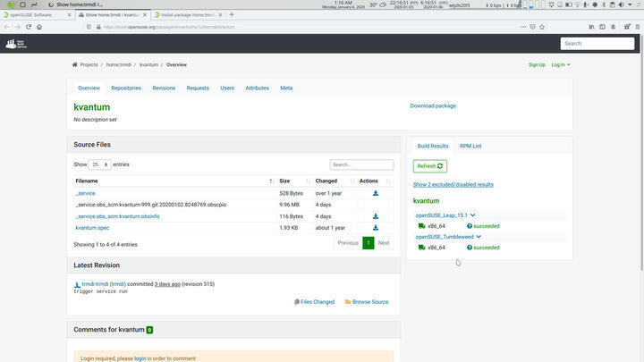Open the Users tab
The height and width of the screenshot is (362, 644).
tap(227, 88)
